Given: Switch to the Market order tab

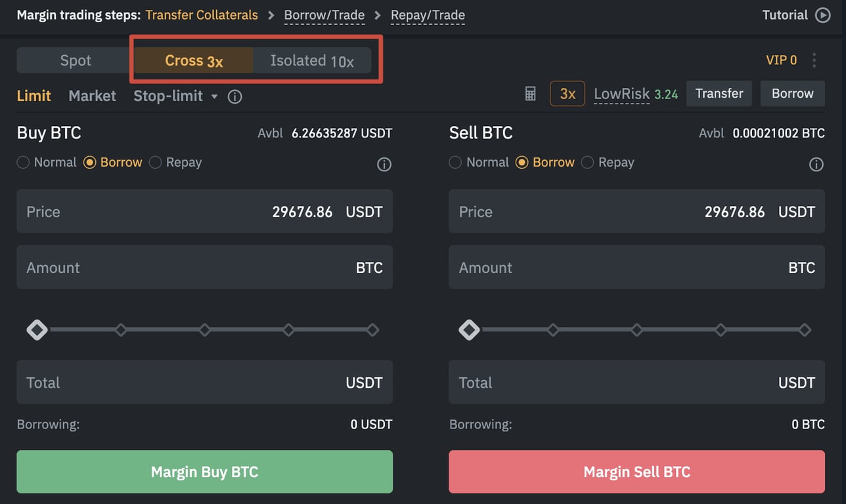Looking at the screenshot, I should 91,96.
